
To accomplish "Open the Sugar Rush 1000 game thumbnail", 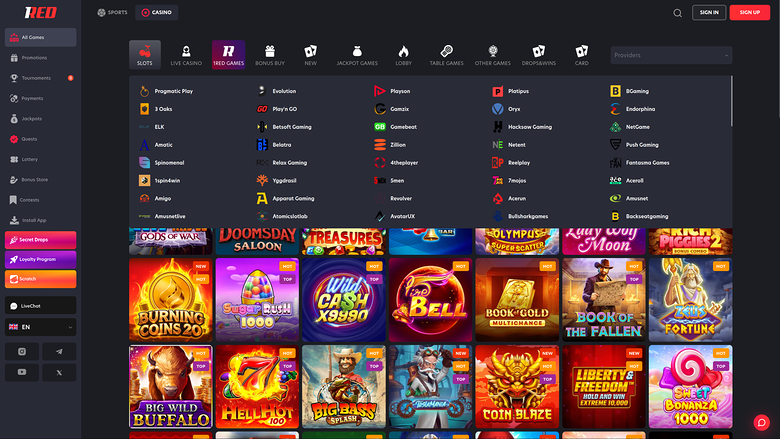I will pyautogui.click(x=257, y=300).
